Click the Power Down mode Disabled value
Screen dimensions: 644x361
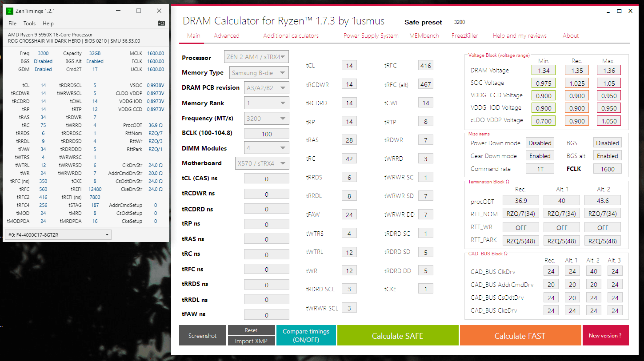540,143
